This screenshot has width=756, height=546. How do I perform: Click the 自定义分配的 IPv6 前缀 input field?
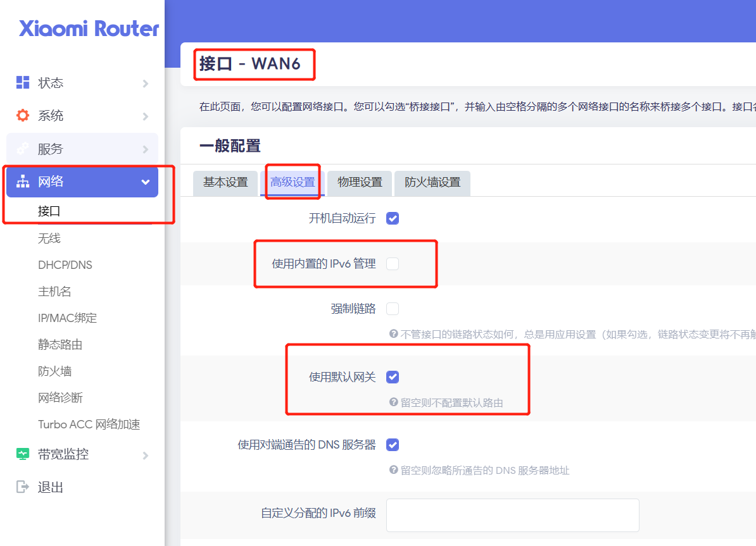click(x=512, y=515)
